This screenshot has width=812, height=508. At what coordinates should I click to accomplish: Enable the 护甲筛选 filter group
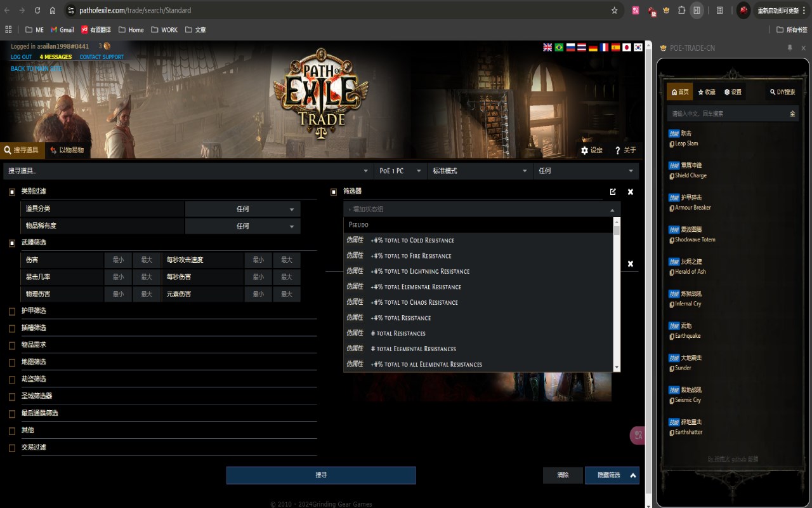tap(12, 311)
